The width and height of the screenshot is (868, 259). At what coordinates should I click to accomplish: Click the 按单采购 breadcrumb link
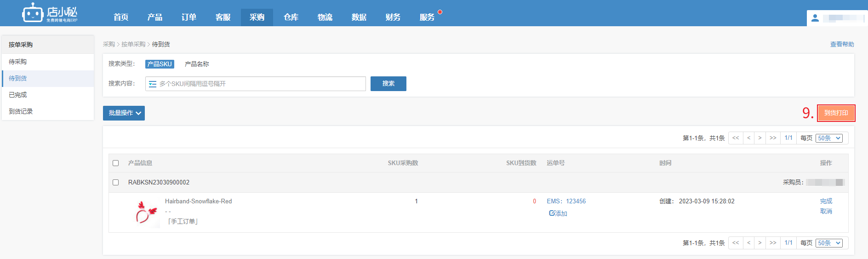[133, 44]
